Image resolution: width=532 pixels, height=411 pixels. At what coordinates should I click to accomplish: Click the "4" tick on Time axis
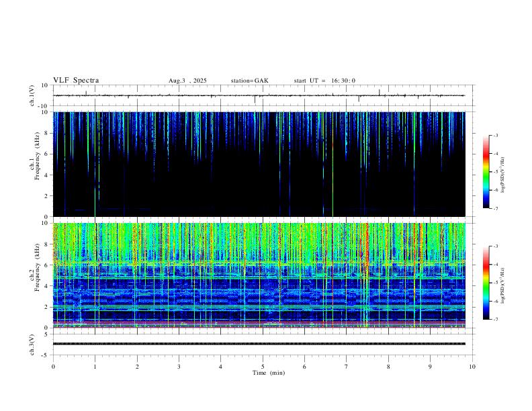pyautogui.click(x=221, y=367)
